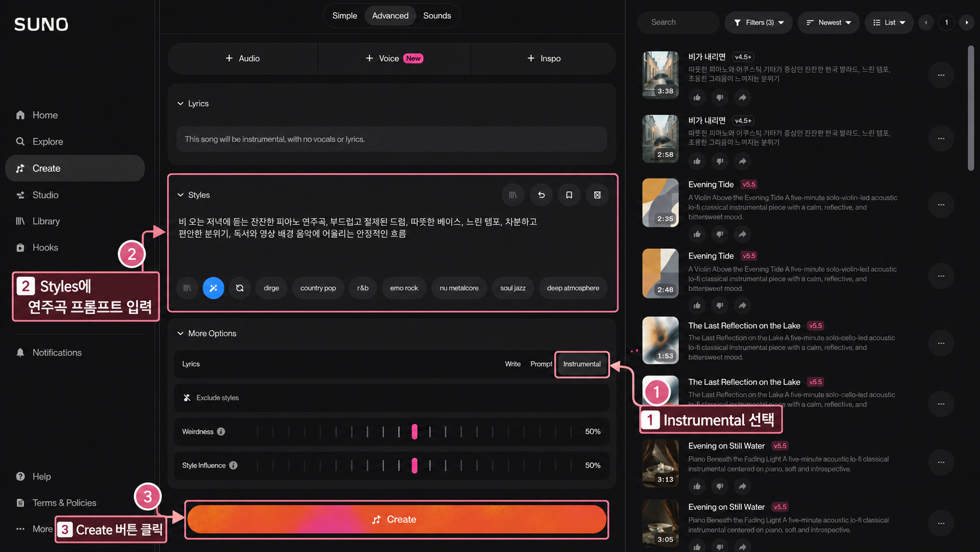Save the style prompt with the bookmark icon
Viewport: 980px width, 552px height.
coord(569,195)
